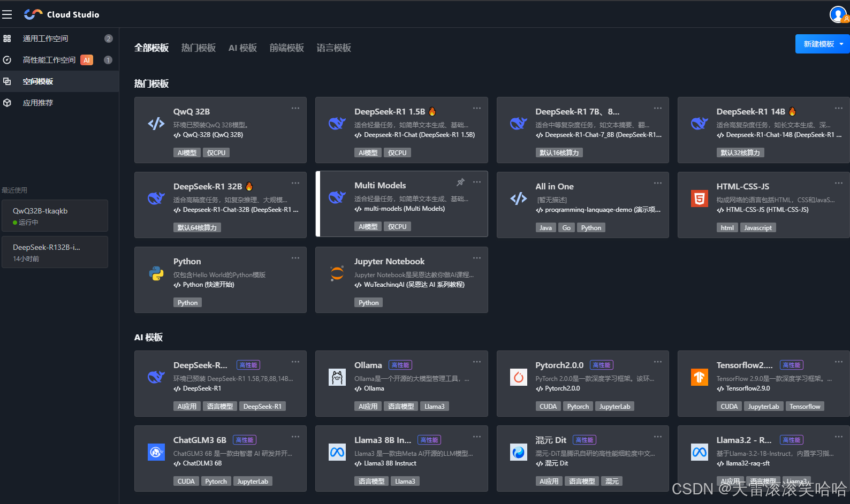Click the 混元 tag on 混元 Dit card
Screen dimensions: 850x504
(612, 482)
